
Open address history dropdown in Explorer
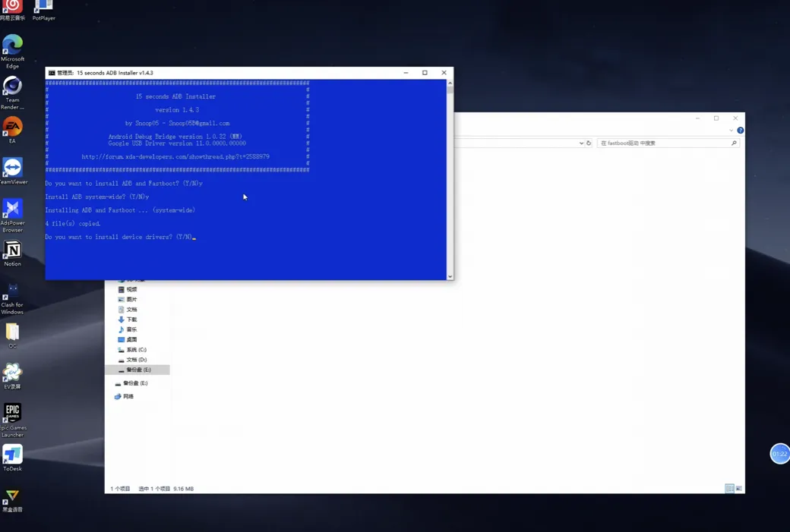pos(581,143)
